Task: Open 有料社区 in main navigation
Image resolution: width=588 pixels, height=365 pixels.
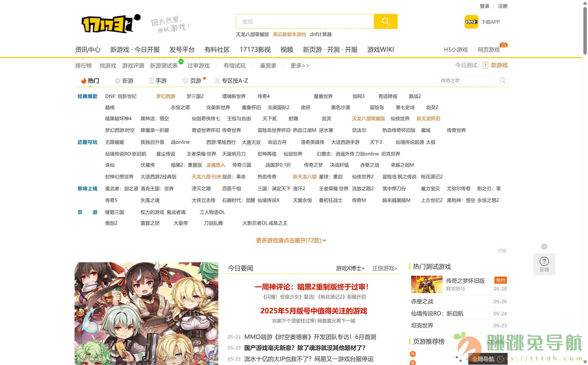Action: pos(217,49)
